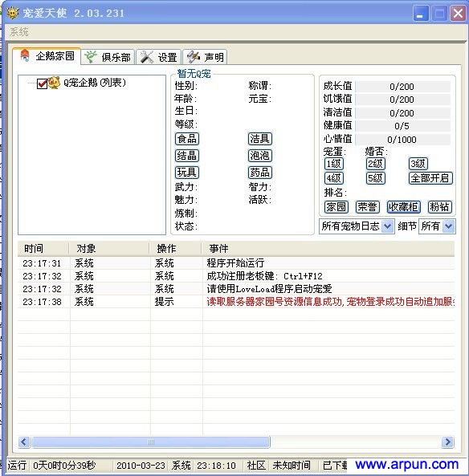This screenshot has width=469, height=476.
Task: Click the 玩具 button
Action: click(x=187, y=173)
